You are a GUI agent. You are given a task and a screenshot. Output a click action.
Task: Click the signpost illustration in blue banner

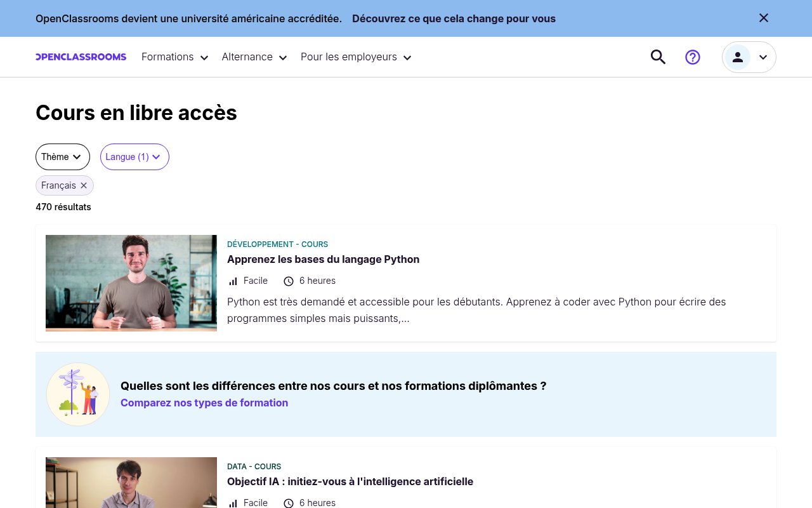[78, 394]
